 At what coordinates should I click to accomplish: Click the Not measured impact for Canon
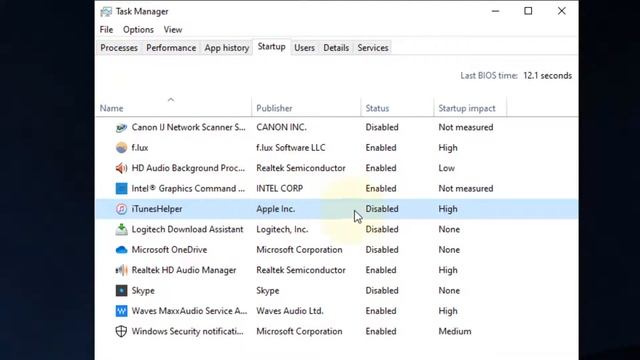[x=466, y=127]
